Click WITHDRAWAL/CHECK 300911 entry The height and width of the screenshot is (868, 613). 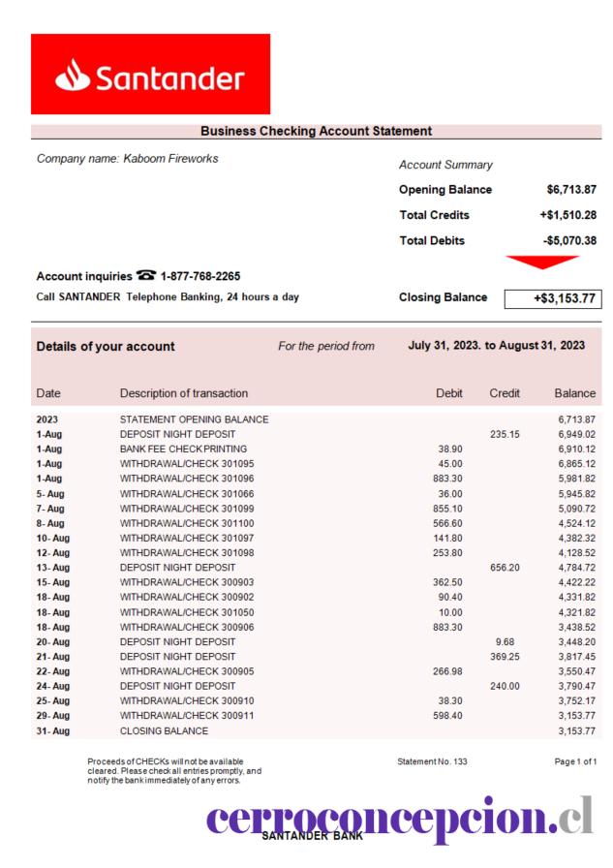click(x=187, y=715)
